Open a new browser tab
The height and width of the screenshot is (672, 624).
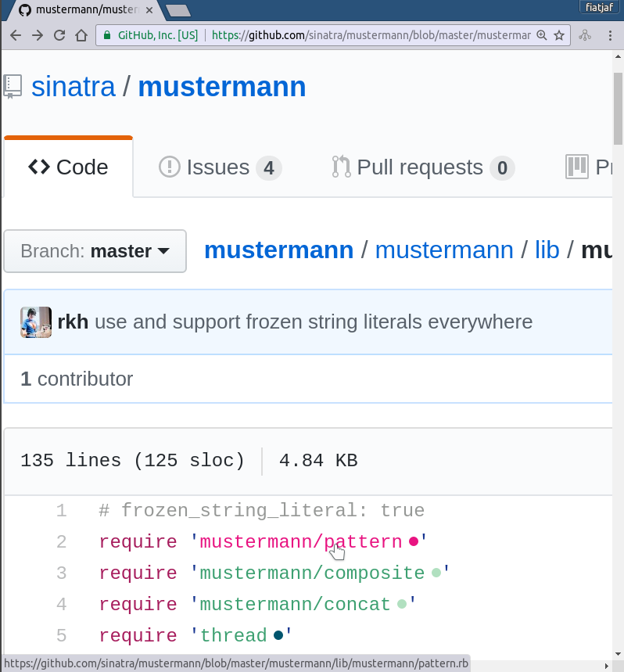coord(178,11)
